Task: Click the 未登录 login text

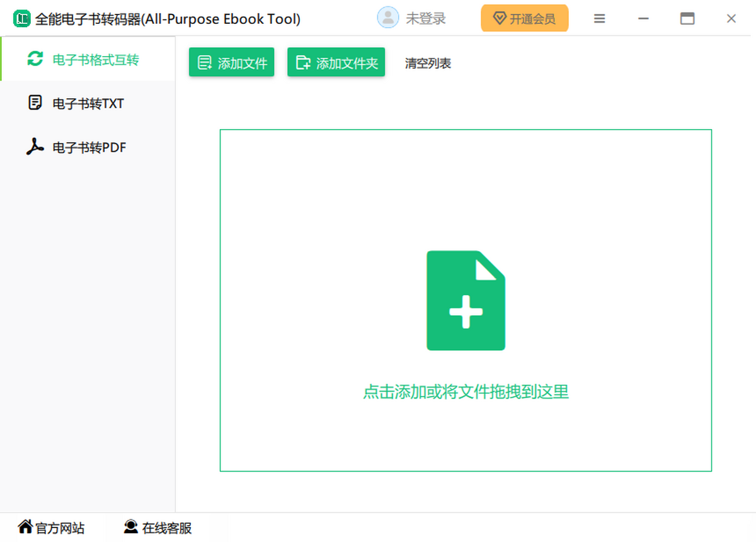Action: click(426, 19)
